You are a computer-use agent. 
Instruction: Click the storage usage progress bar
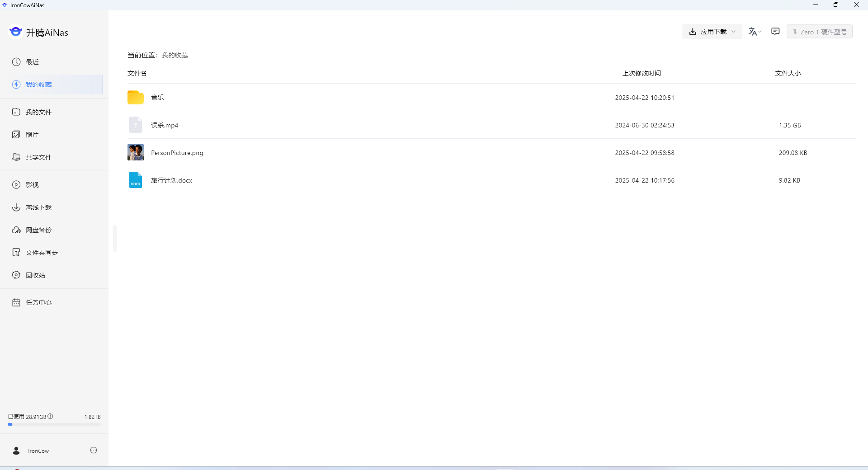(x=54, y=424)
